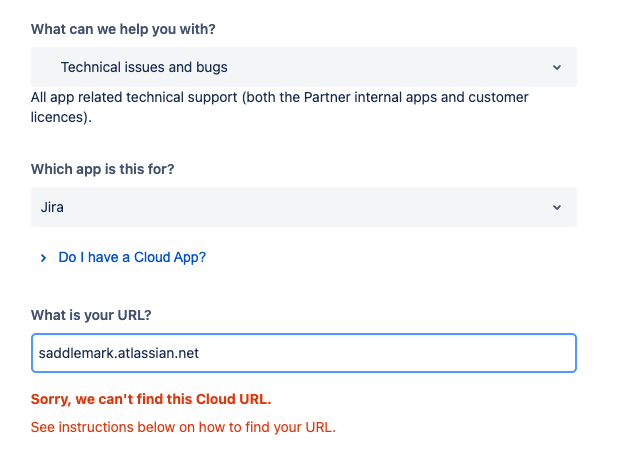Click the 'Sorry, we can't find this Cloud URL' error
633x468 pixels.
(151, 400)
